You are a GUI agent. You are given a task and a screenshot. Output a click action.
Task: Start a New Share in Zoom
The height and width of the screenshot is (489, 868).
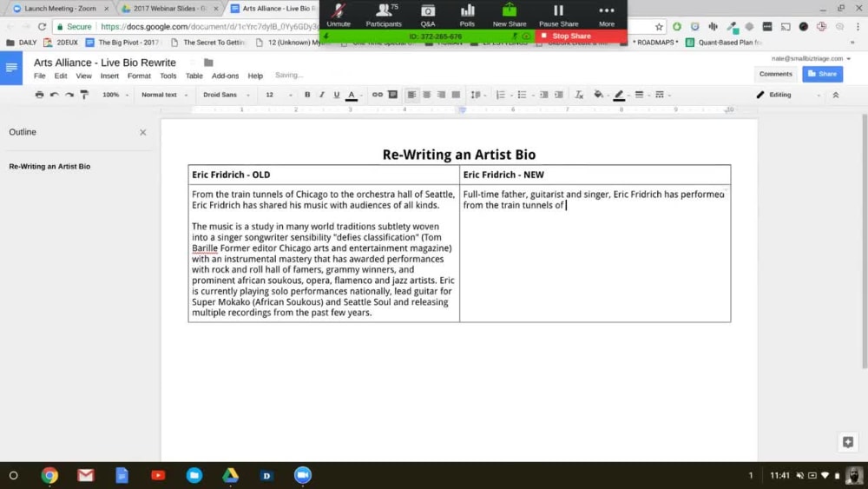pos(510,15)
